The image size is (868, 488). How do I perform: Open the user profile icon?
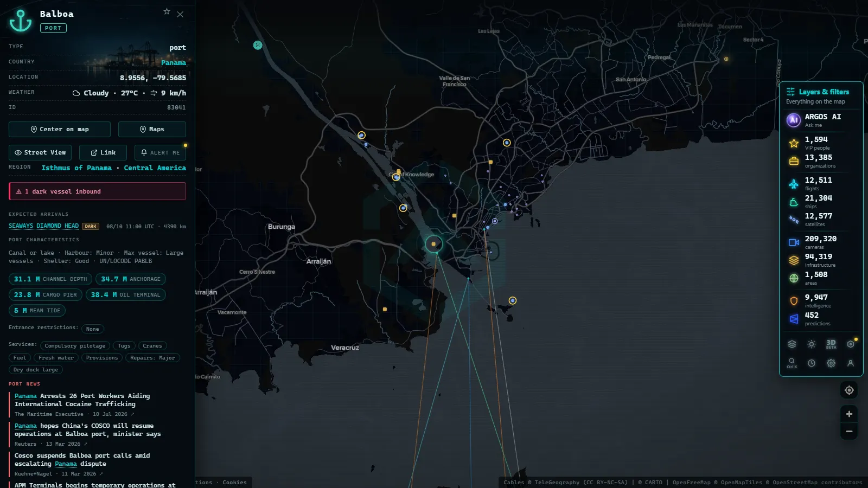851,363
